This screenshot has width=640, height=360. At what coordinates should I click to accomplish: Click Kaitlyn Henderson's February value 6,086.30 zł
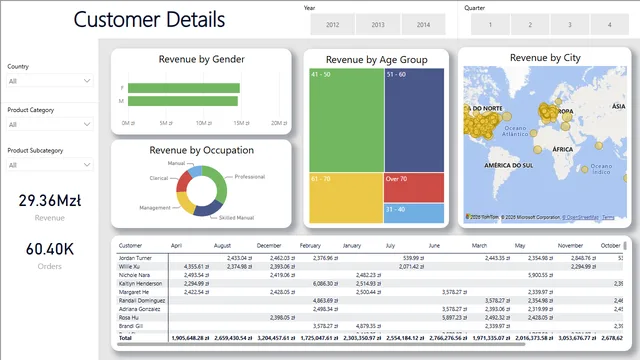(x=325, y=283)
